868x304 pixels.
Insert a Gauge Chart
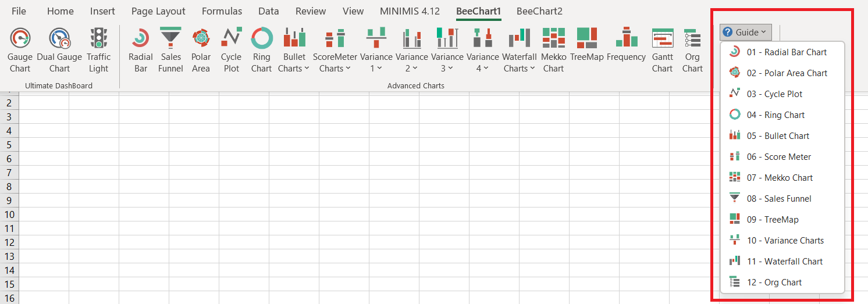click(20, 50)
